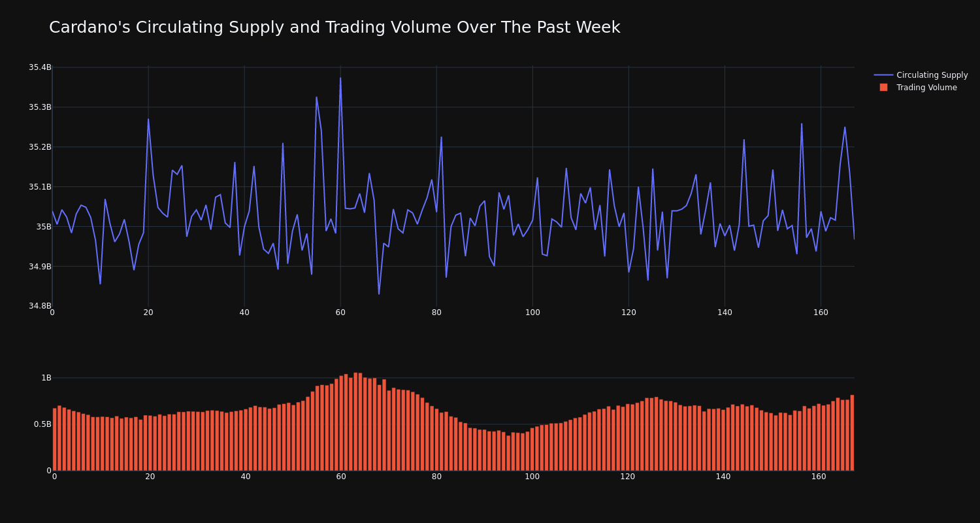Click the 35.4B y-axis label
Image resolution: width=980 pixels, height=523 pixels.
[40, 67]
